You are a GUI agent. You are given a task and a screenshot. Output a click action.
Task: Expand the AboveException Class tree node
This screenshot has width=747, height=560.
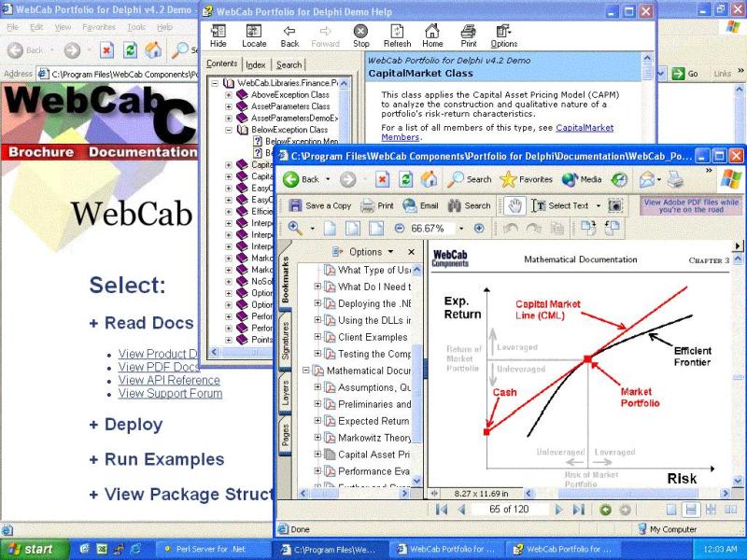229,95
